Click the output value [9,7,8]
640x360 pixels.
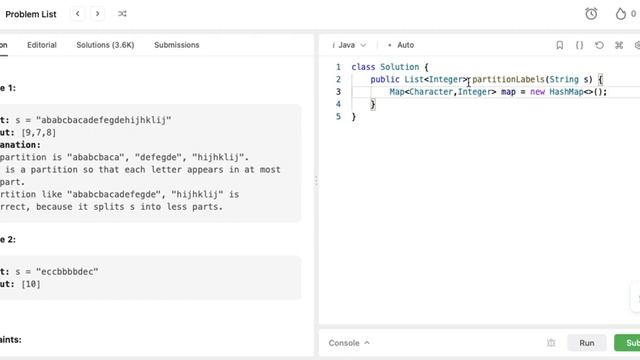tap(39, 133)
